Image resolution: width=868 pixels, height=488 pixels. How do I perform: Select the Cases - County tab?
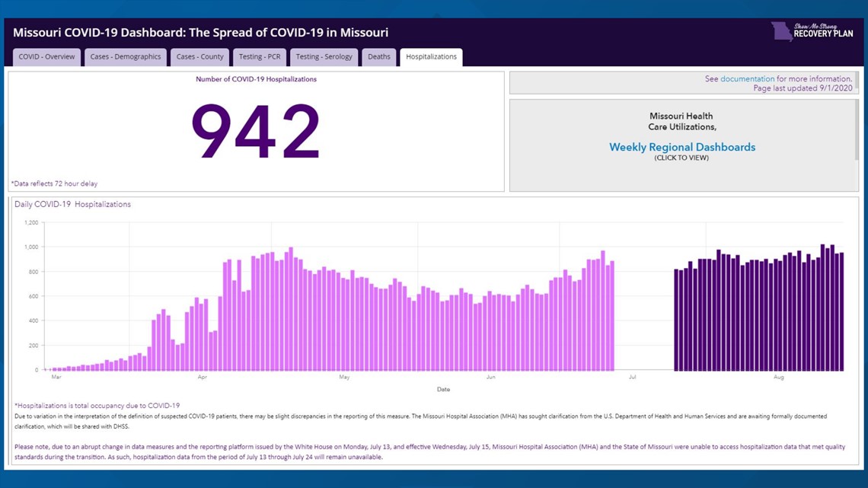[x=200, y=56]
